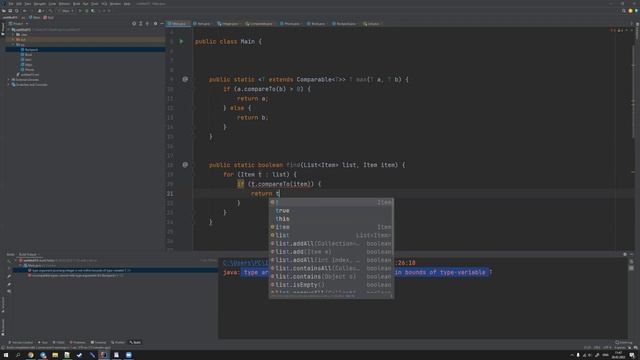Switch to Build Output tab
The image size is (640, 360).
(28, 254)
